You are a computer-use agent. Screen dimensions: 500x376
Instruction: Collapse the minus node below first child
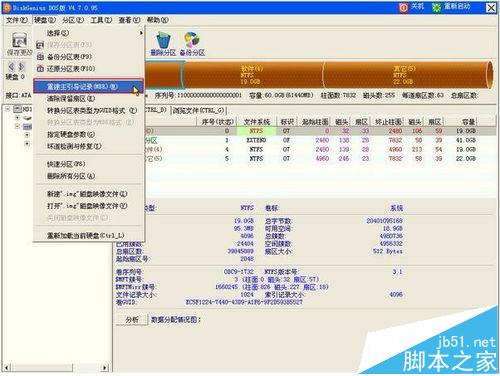17,126
